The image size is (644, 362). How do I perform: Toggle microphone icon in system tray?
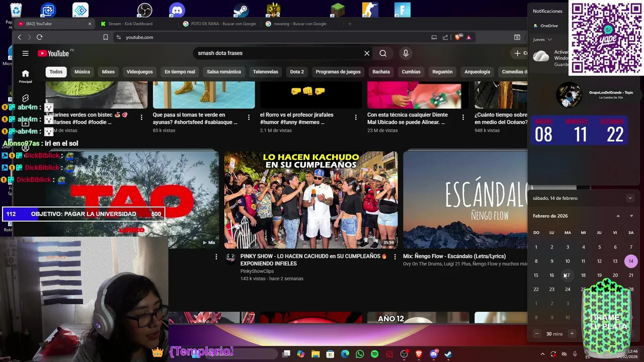point(575,354)
